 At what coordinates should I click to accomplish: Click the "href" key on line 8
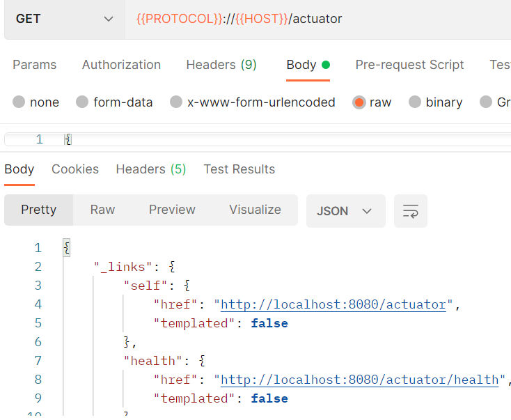[x=175, y=380]
